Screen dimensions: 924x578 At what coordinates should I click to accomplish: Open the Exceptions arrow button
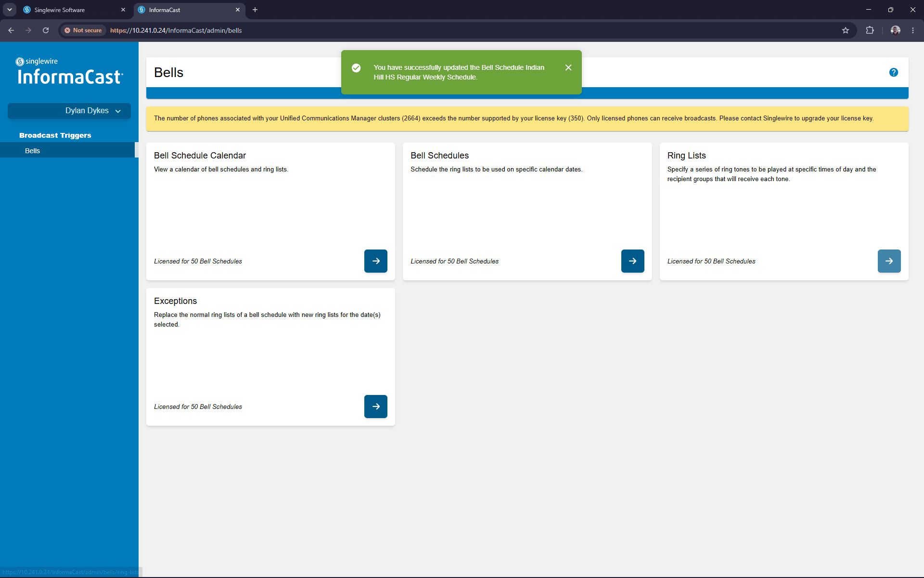point(375,407)
